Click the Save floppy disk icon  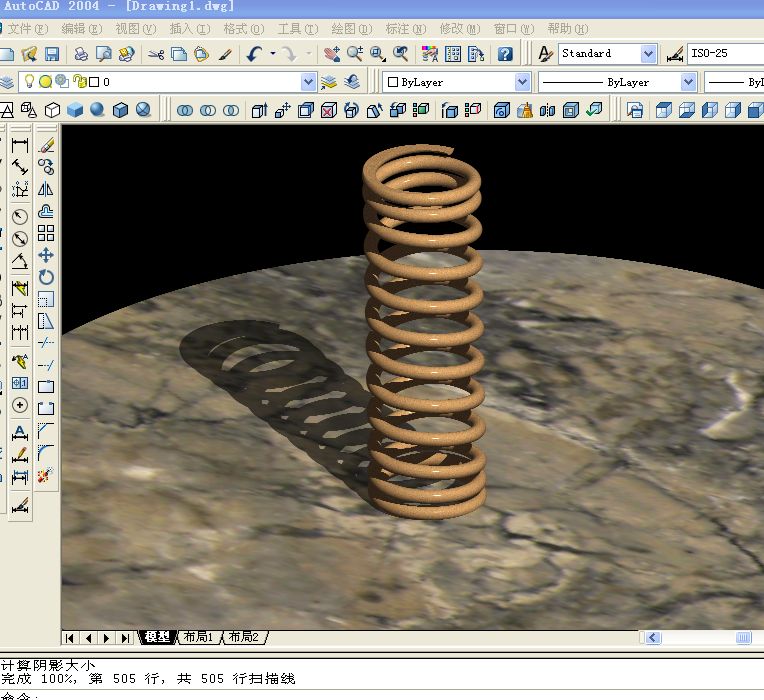coord(52,54)
